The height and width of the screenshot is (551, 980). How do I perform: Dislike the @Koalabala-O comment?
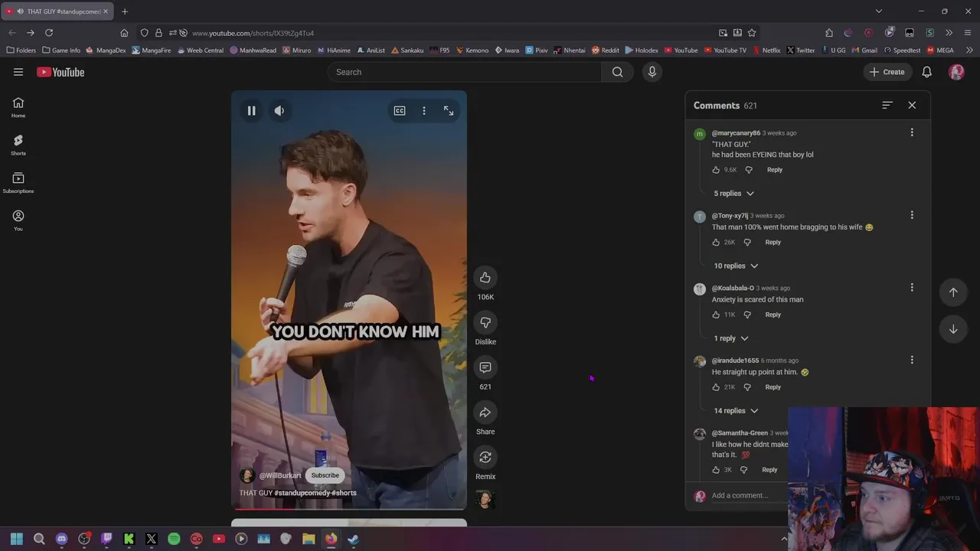tap(747, 315)
